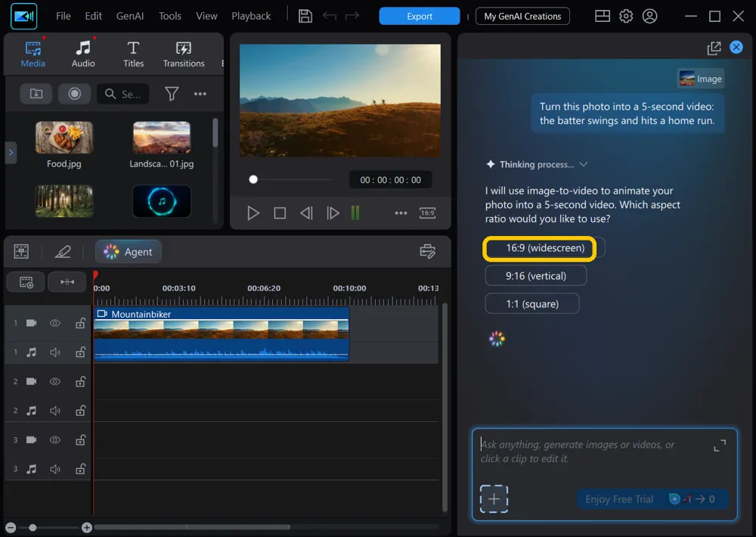The width and height of the screenshot is (756, 537).
Task: Choose 1:1 (square) aspect ratio
Action: (x=532, y=304)
